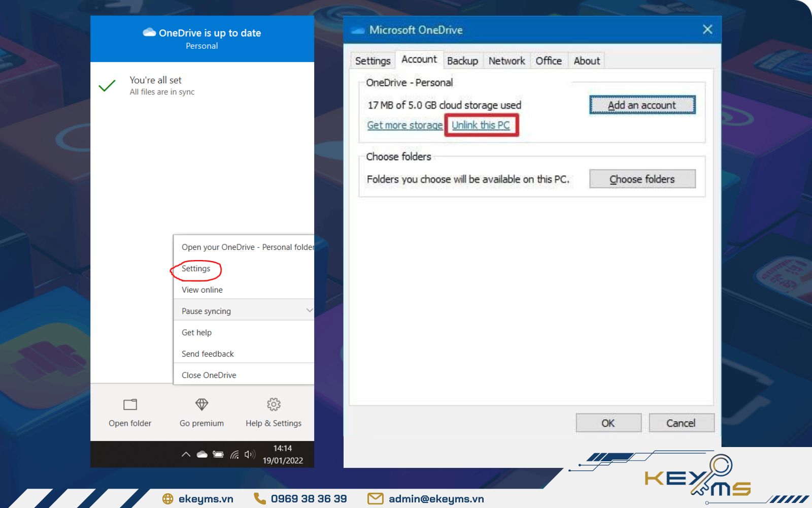This screenshot has height=508, width=812.
Task: Open the About tab
Action: (x=586, y=60)
